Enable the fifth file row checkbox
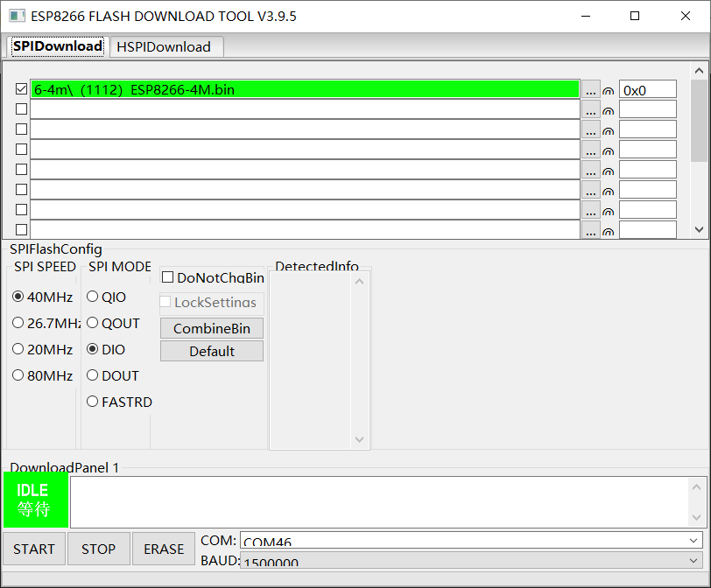The width and height of the screenshot is (711, 588). tap(21, 170)
